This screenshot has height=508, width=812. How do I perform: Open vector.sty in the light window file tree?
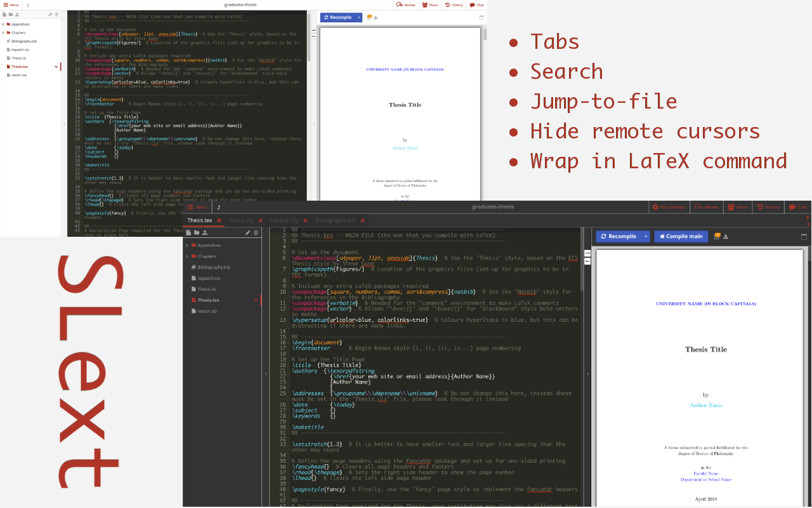point(19,75)
